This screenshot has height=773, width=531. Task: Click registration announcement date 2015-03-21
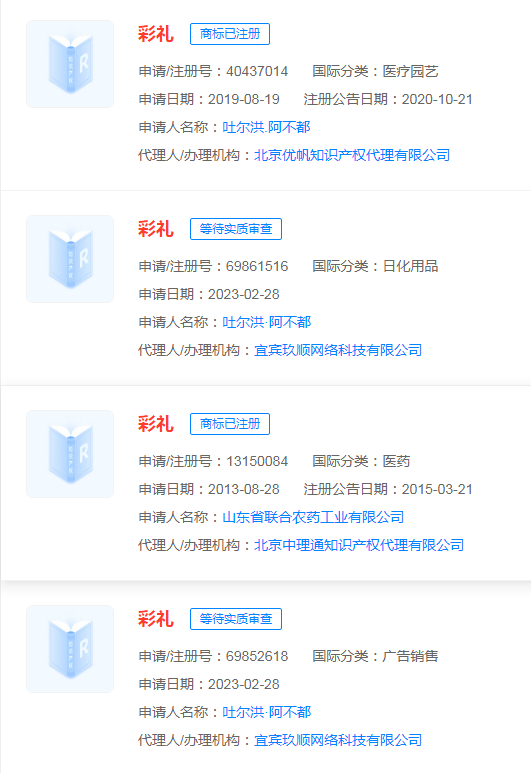437,490
